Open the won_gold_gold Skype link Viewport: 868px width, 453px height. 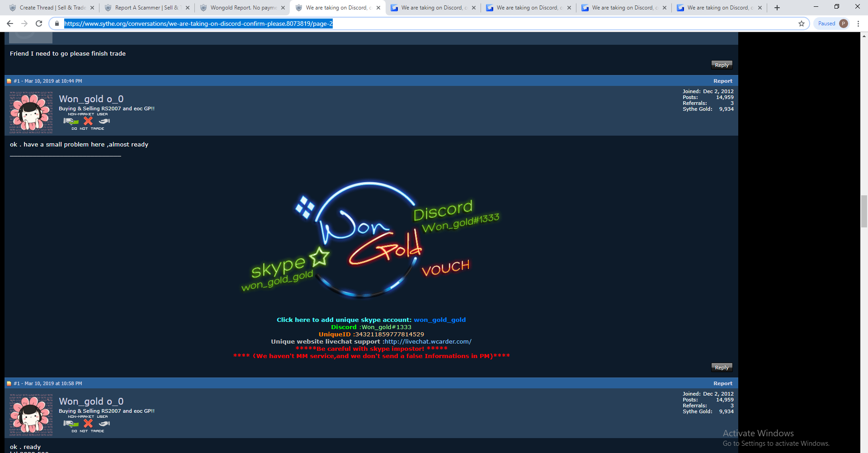(439, 320)
